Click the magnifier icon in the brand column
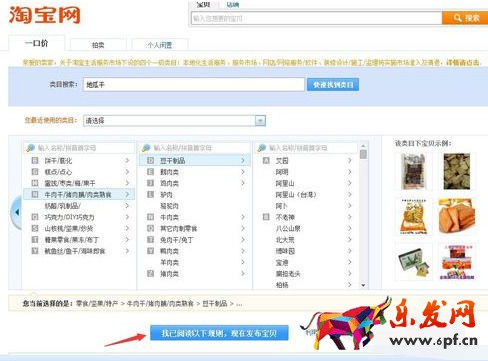488x361 pixels. (x=262, y=148)
